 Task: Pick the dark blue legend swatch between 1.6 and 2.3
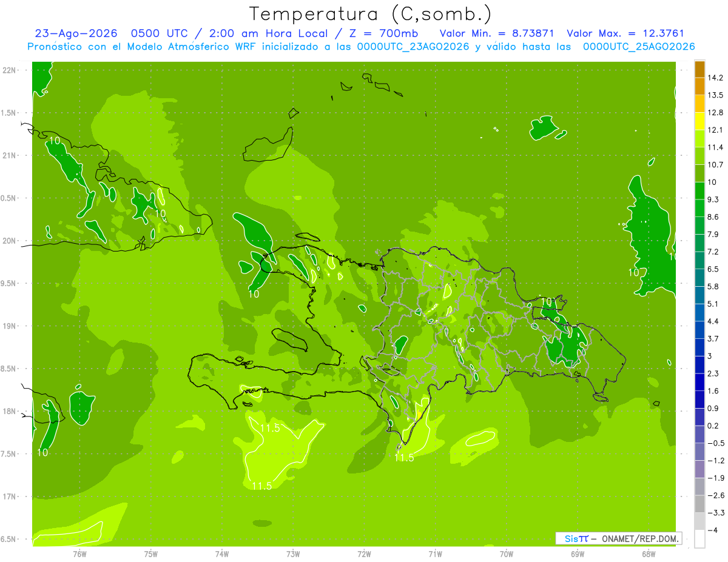pos(699,383)
